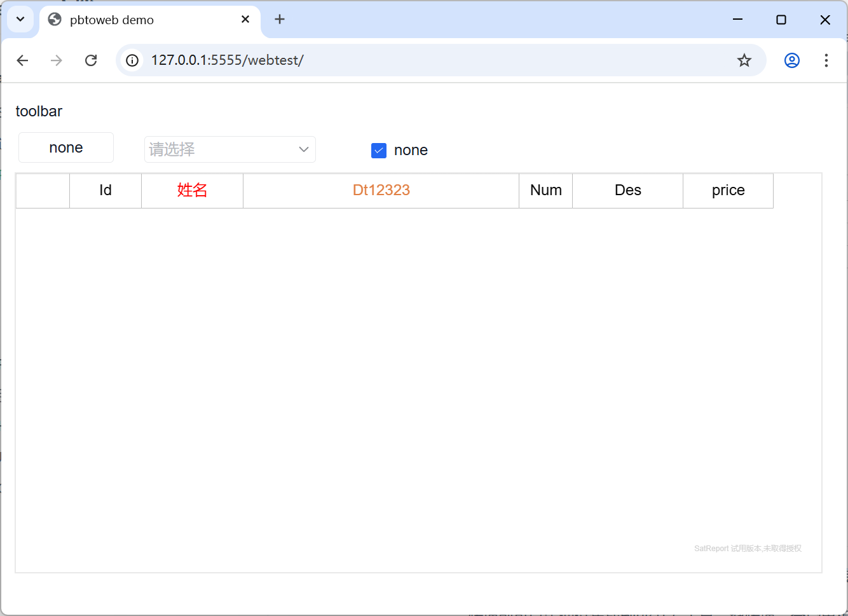Click the price column header
Image resolution: width=848 pixels, height=616 pixels.
[728, 191]
